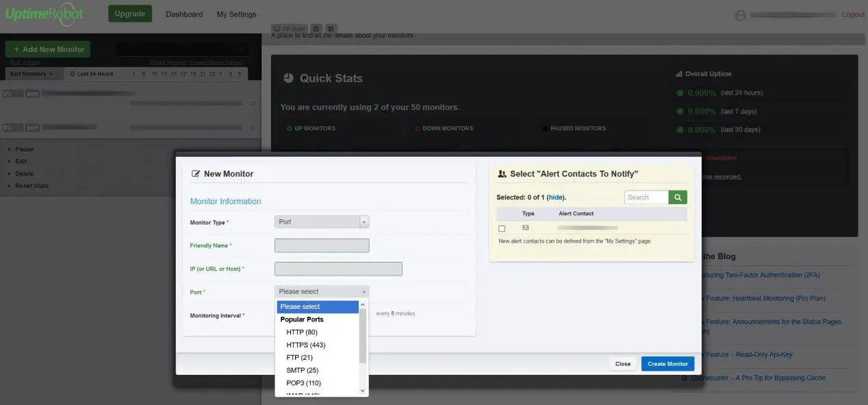This screenshot has width=868, height=405.
Task: Choose HTTPS (443) from port list
Action: click(305, 345)
